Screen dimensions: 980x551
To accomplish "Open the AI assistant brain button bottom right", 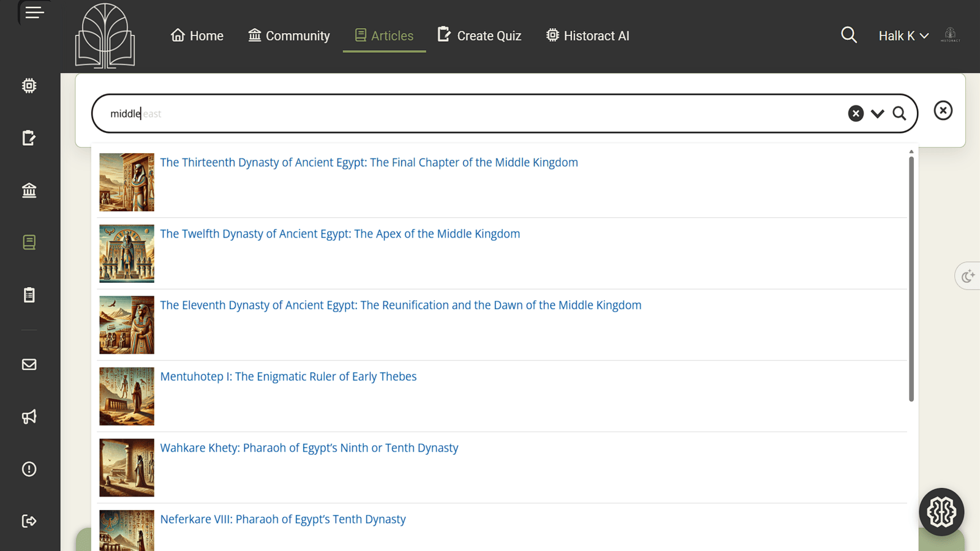I will (x=941, y=512).
